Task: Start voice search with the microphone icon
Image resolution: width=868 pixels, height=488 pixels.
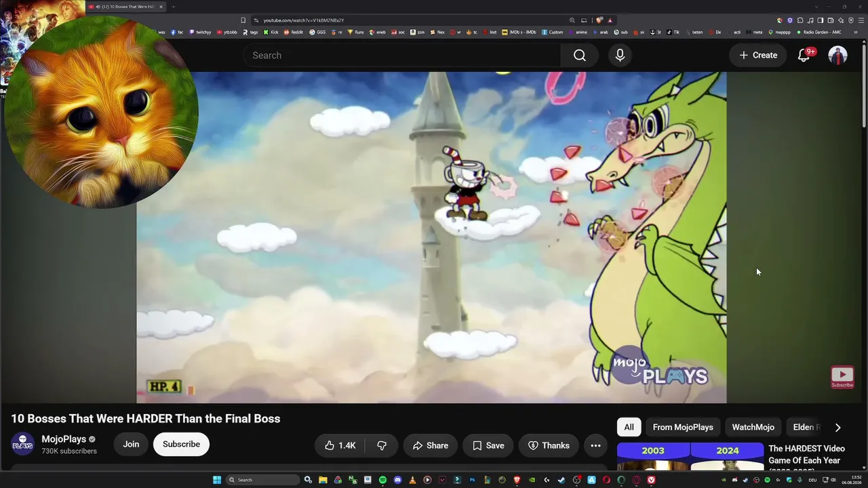Action: coord(620,56)
